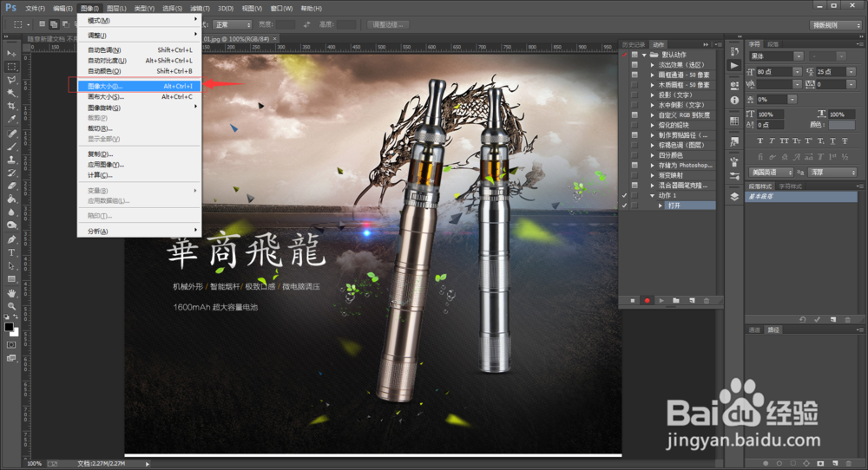Toggle dialog box for 木质画框 - 50 像素

point(635,85)
